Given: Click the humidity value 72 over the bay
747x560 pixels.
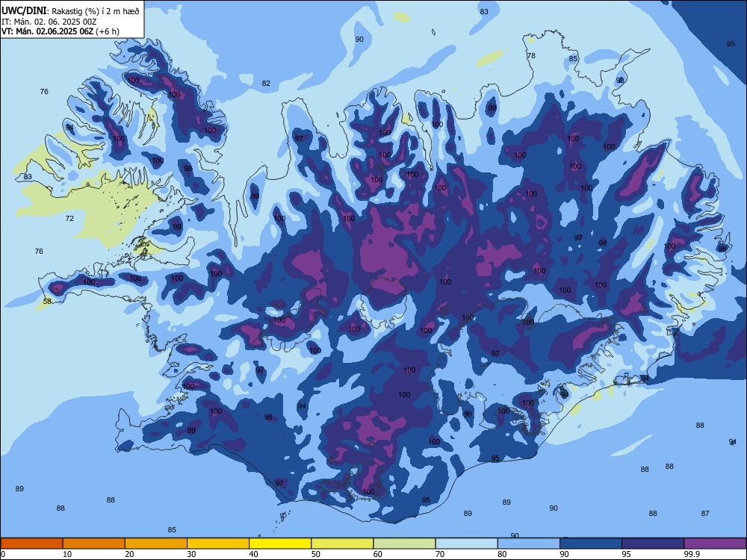Looking at the screenshot, I should pyautogui.click(x=69, y=219).
